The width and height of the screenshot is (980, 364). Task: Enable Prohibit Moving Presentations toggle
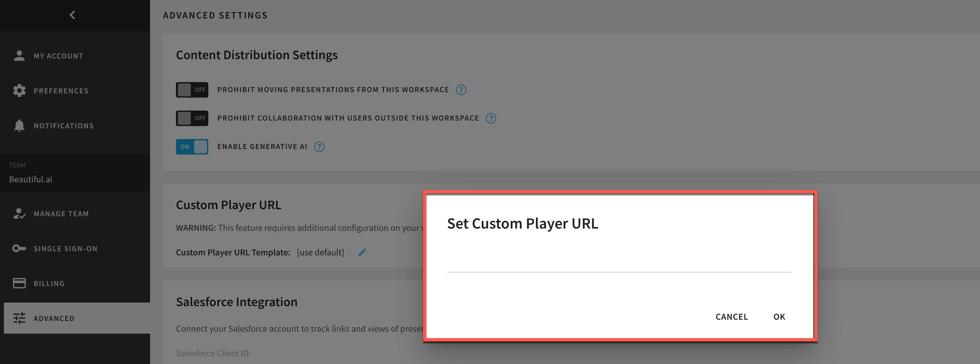[x=192, y=89]
